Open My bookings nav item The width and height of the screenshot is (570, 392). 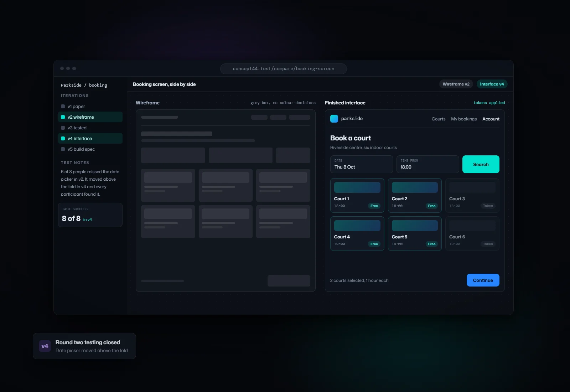tap(464, 119)
